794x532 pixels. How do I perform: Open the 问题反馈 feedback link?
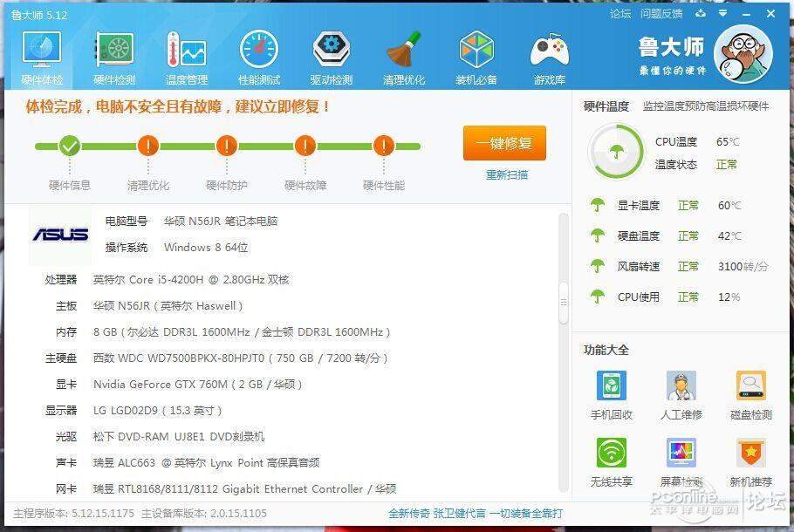click(x=661, y=14)
